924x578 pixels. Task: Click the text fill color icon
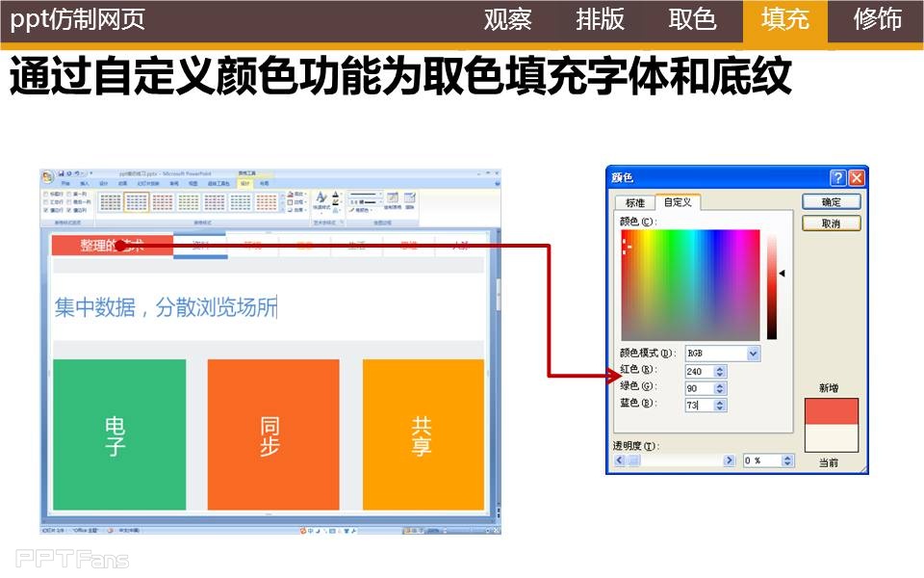pos(336,194)
